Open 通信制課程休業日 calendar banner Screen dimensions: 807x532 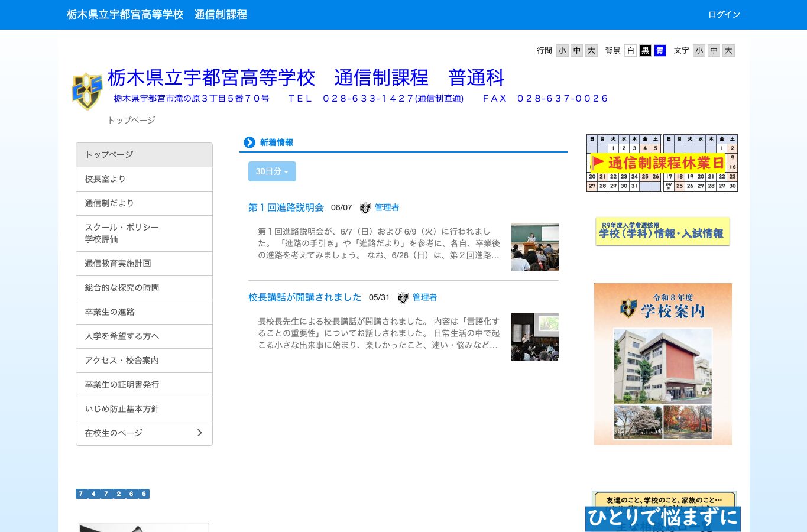click(x=662, y=163)
